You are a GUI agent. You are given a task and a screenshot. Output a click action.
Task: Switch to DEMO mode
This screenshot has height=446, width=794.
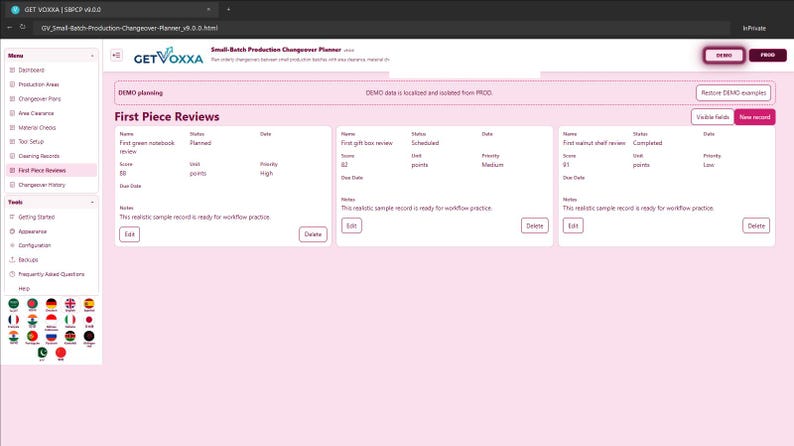(x=724, y=55)
